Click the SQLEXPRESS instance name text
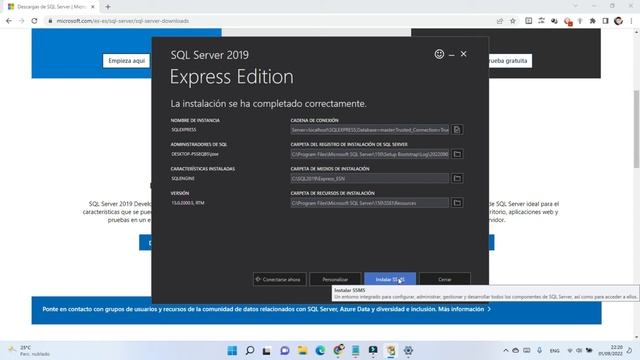Image resolution: width=640 pixels, height=360 pixels. pyautogui.click(x=184, y=129)
